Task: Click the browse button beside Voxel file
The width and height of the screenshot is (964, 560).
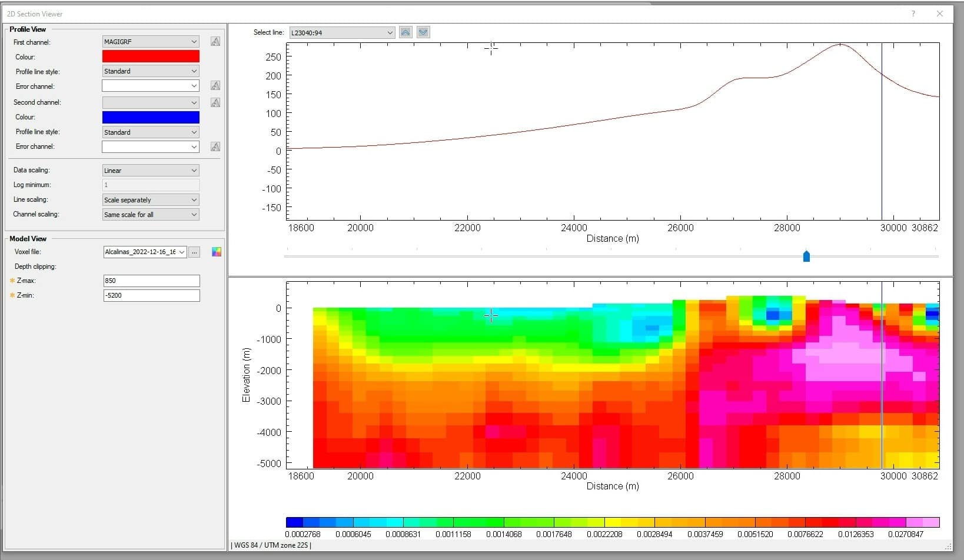Action: (x=195, y=251)
